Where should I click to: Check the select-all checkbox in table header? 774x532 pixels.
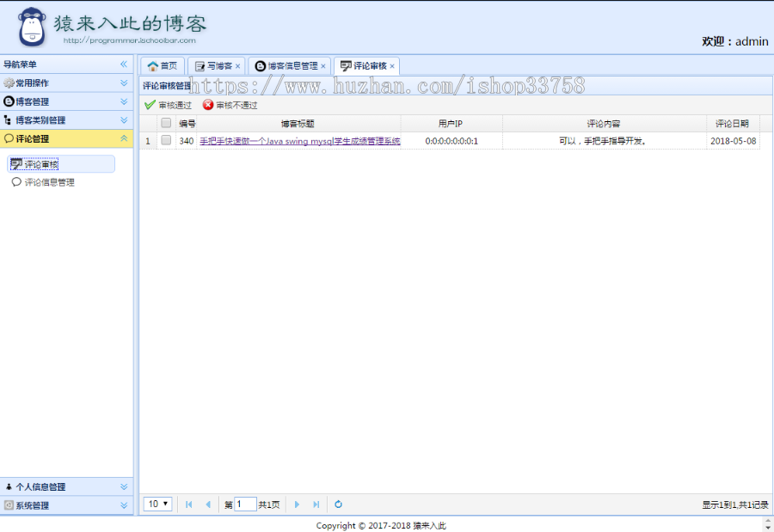pyautogui.click(x=165, y=121)
